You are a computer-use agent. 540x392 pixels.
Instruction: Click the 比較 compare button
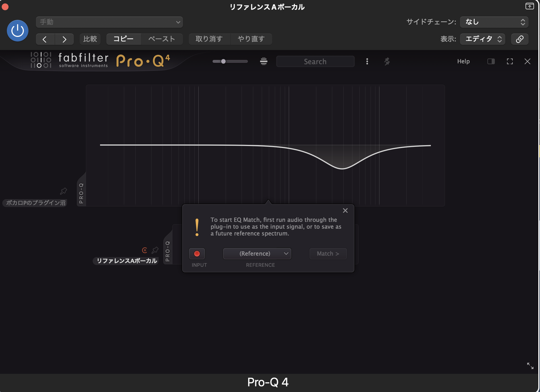pyautogui.click(x=90, y=39)
